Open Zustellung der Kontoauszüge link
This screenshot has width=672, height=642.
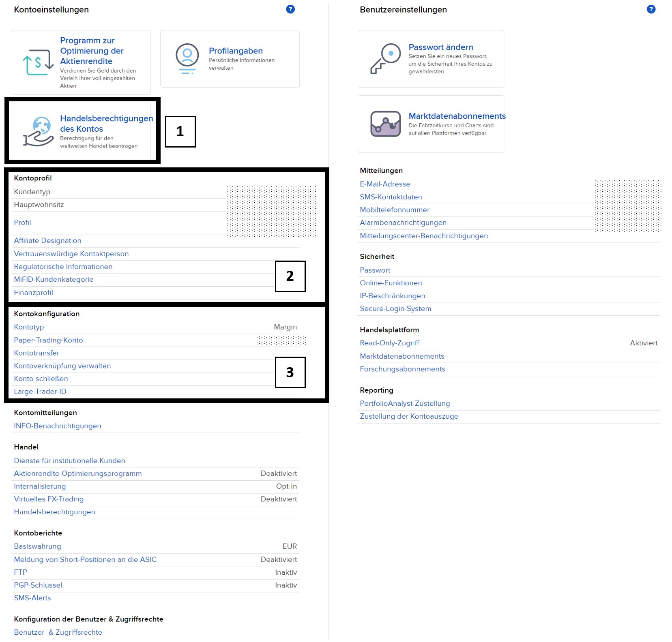click(x=409, y=416)
